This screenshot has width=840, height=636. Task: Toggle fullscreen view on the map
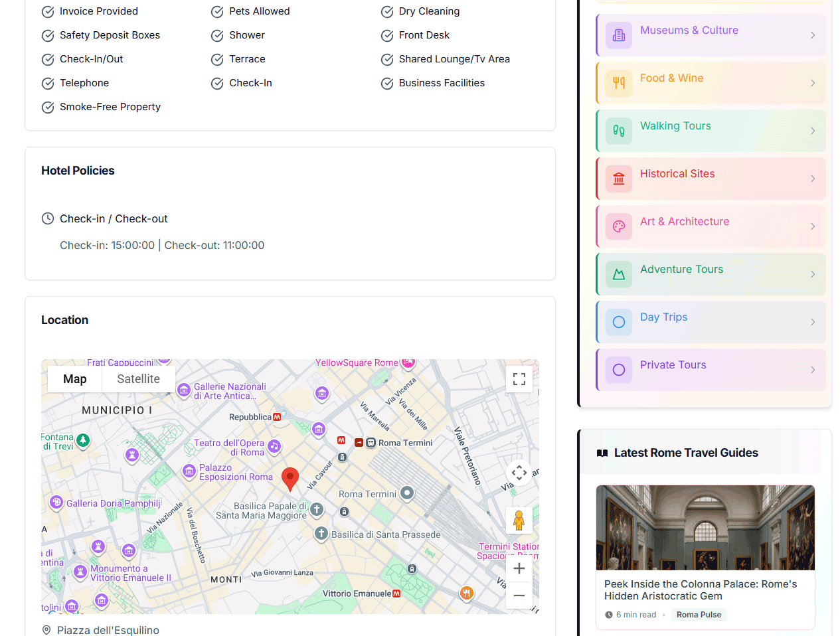click(519, 379)
